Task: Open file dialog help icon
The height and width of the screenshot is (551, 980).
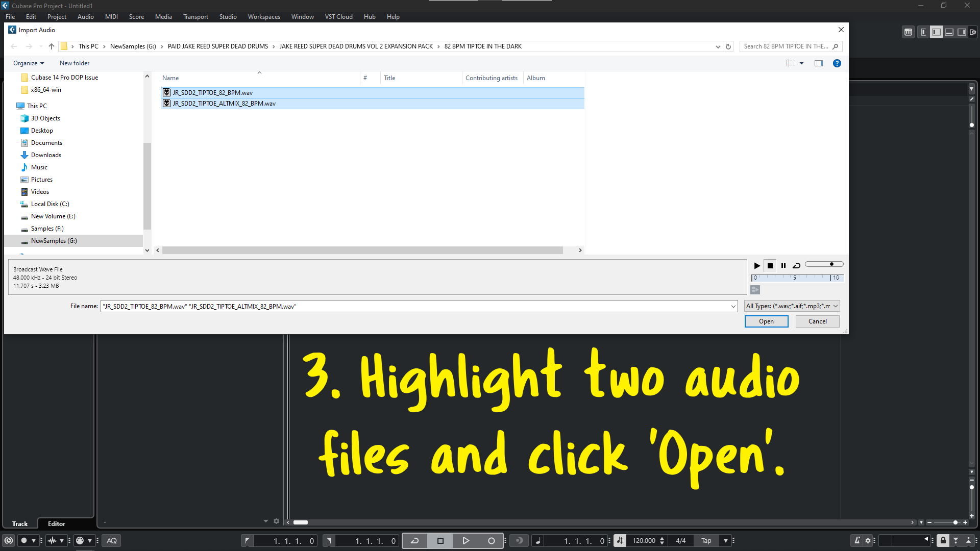Action: pos(837,63)
